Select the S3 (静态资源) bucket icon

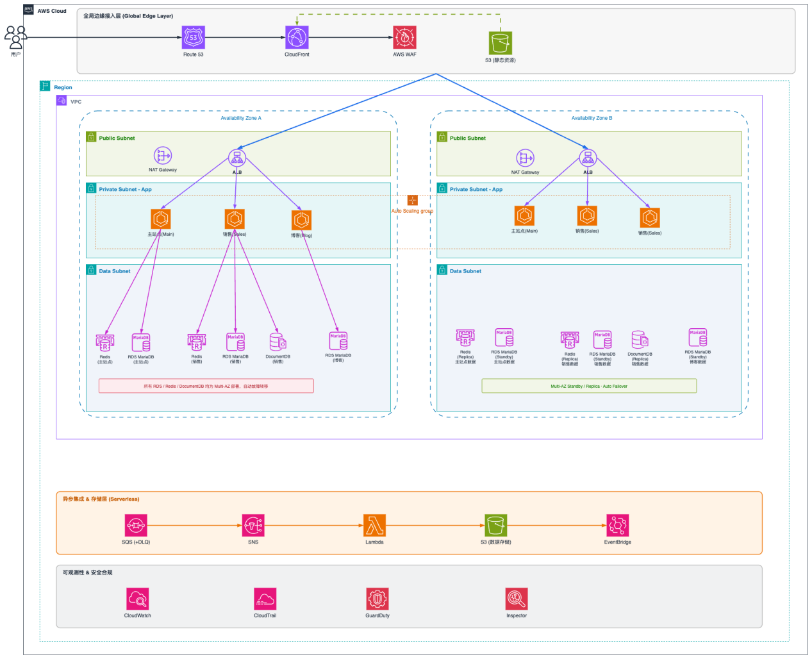point(500,43)
